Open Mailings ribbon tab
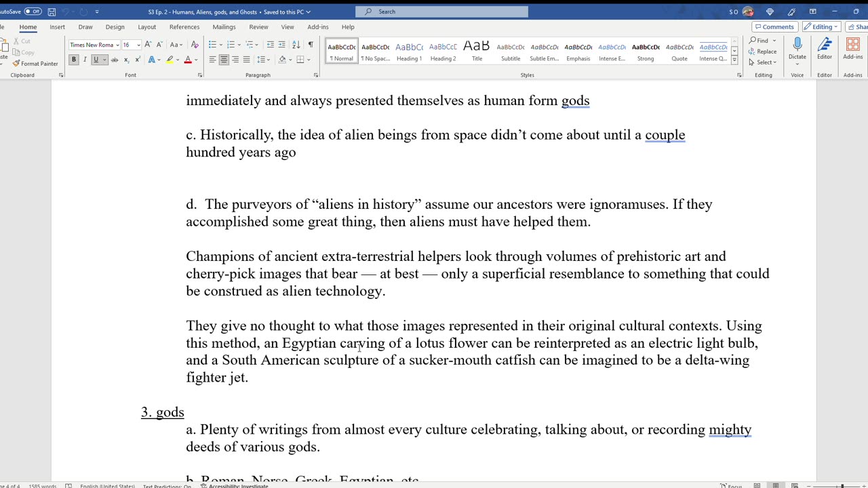 [x=224, y=27]
